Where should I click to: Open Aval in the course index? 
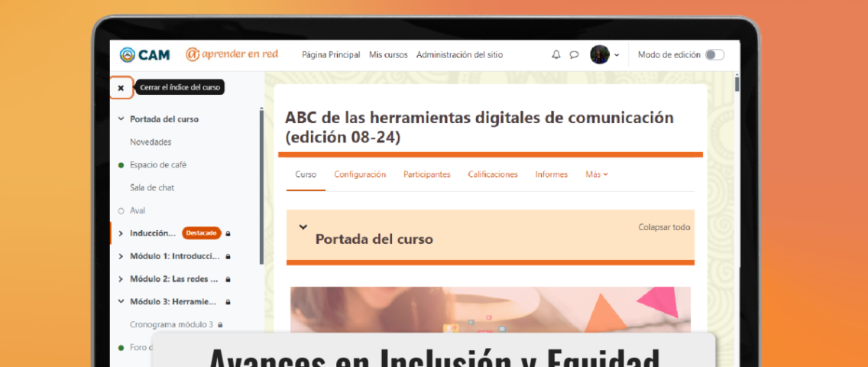[x=138, y=211]
